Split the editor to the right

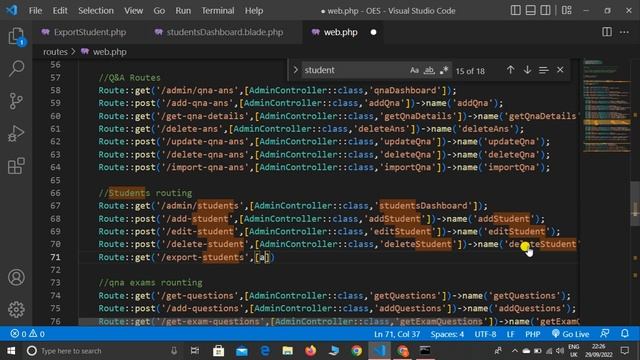click(607, 32)
